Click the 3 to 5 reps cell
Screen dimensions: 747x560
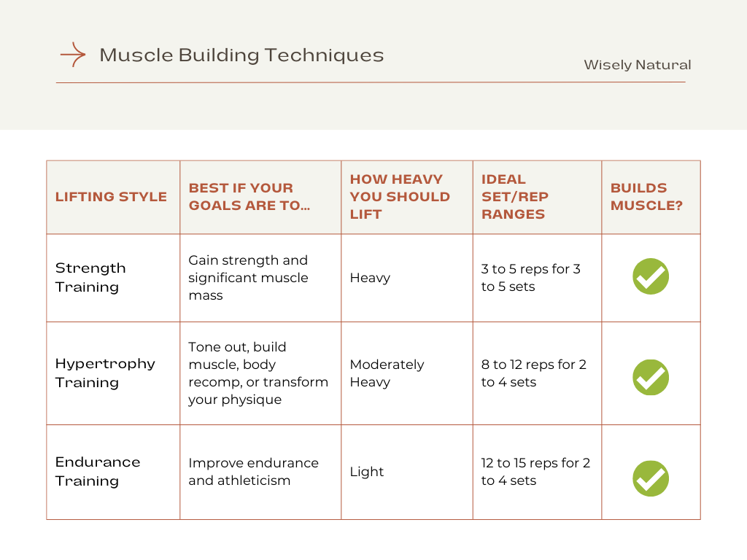click(530, 278)
